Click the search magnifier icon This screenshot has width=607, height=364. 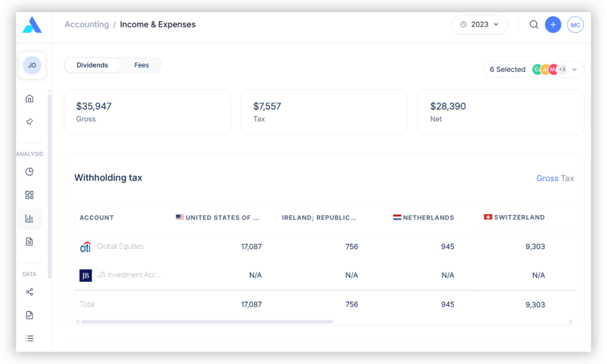point(534,25)
